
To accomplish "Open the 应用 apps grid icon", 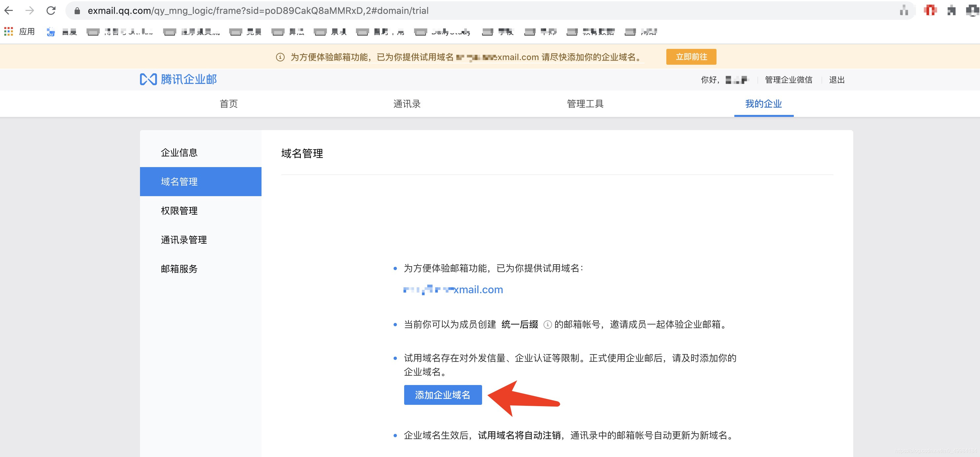I will tap(8, 32).
